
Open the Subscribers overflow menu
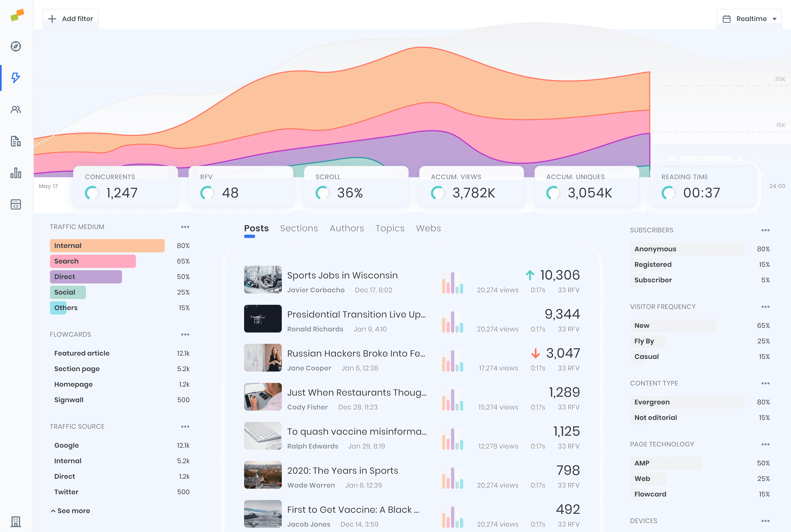pos(765,230)
